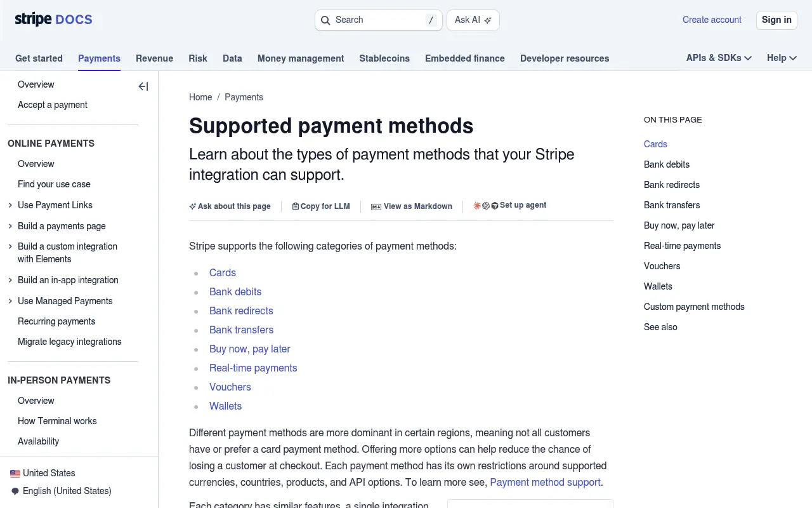Screen dimensions: 812x508
Task: Switch to the Risk tab
Action: [x=198, y=58]
